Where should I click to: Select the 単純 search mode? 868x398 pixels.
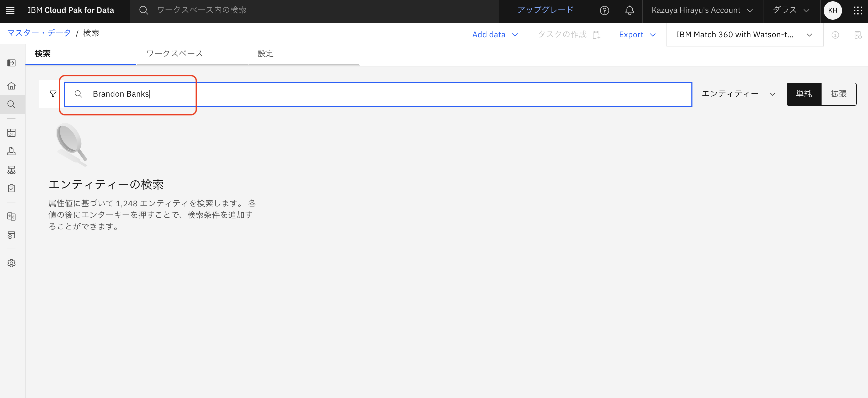point(804,94)
